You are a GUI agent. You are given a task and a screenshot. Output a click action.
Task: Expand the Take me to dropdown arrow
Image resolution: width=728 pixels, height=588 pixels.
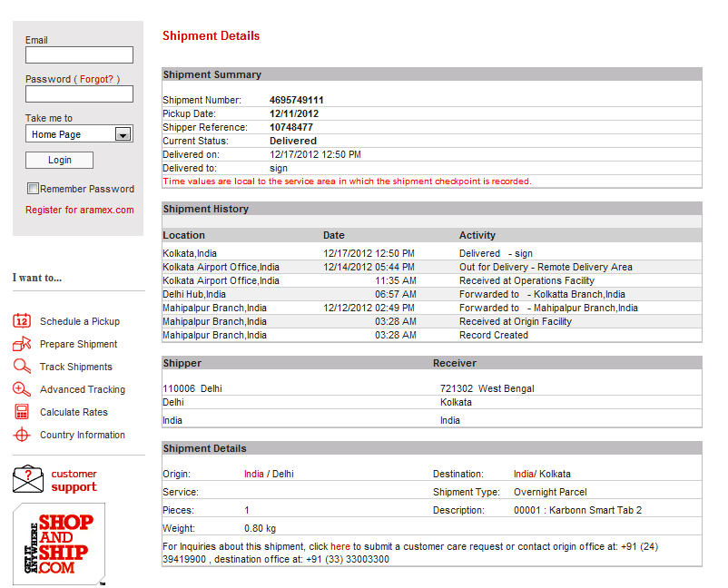click(x=123, y=134)
